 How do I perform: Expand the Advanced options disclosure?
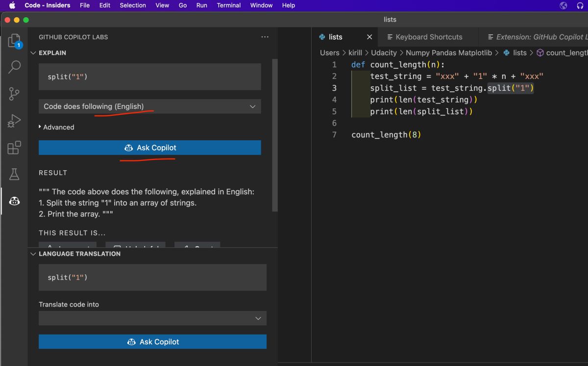pyautogui.click(x=56, y=127)
